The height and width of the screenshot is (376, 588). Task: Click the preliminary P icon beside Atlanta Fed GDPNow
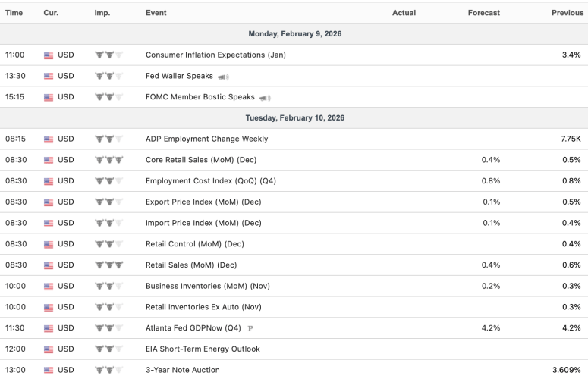[250, 328]
